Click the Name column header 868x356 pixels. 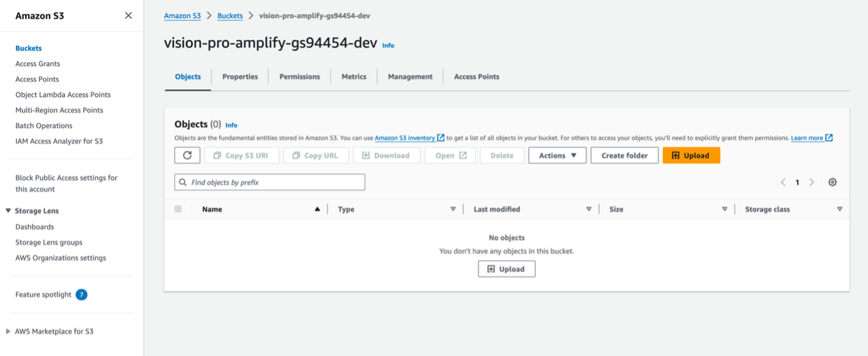(x=212, y=209)
